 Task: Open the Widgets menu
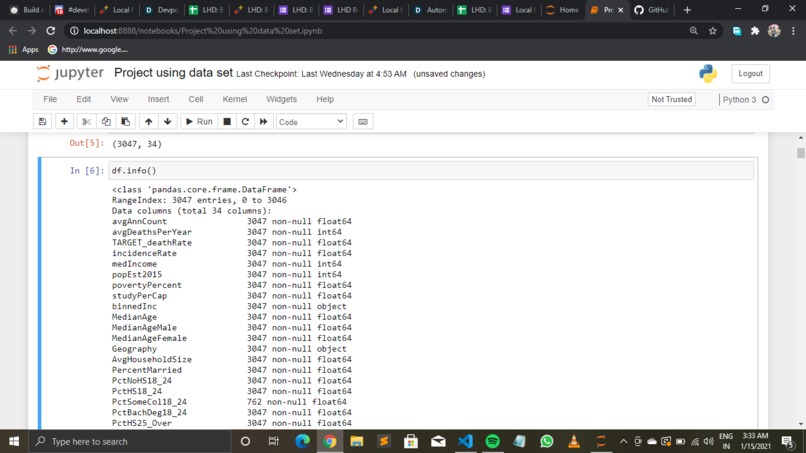point(281,99)
